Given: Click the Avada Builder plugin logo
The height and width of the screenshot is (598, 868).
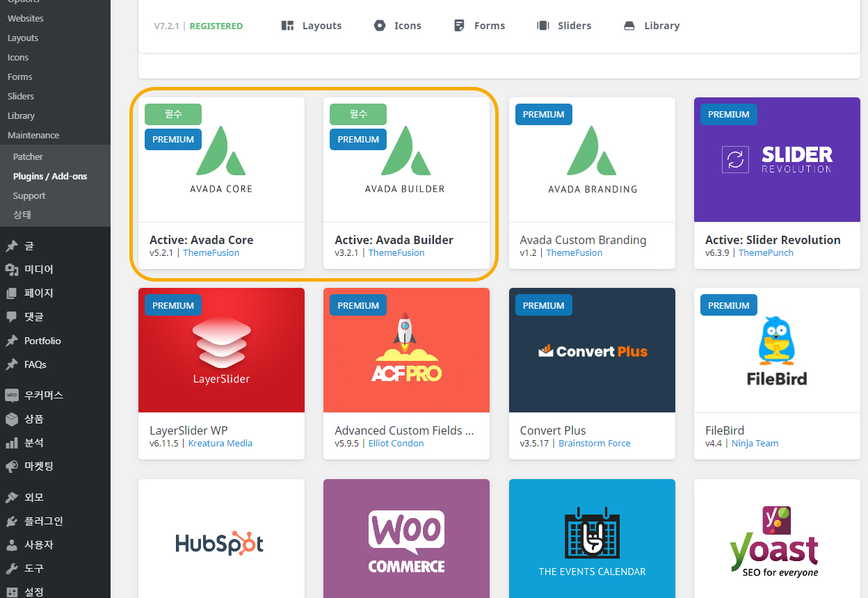Looking at the screenshot, I should [405, 159].
